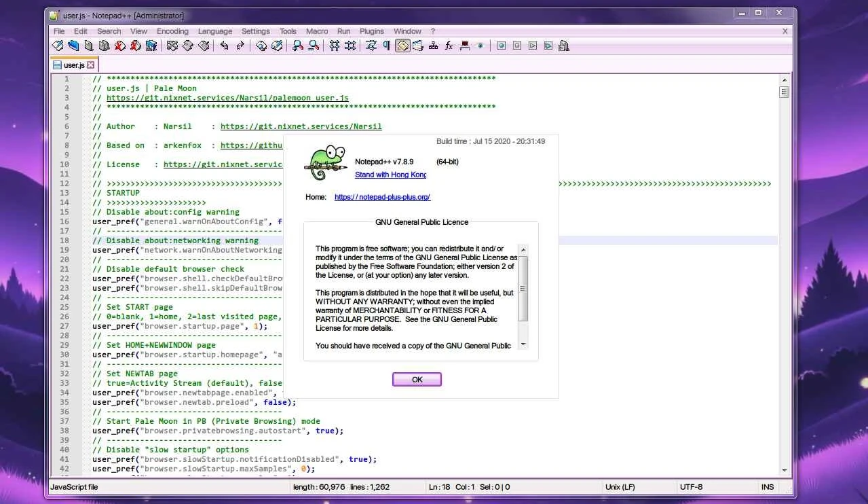Click the Close All toolbar icon
The height and width of the screenshot is (504, 868).
pos(135,46)
